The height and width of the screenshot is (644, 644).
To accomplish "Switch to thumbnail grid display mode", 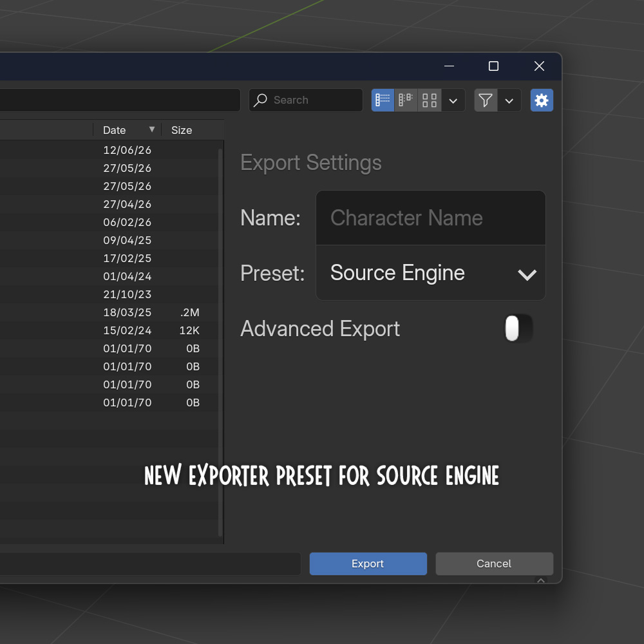I will [x=430, y=100].
